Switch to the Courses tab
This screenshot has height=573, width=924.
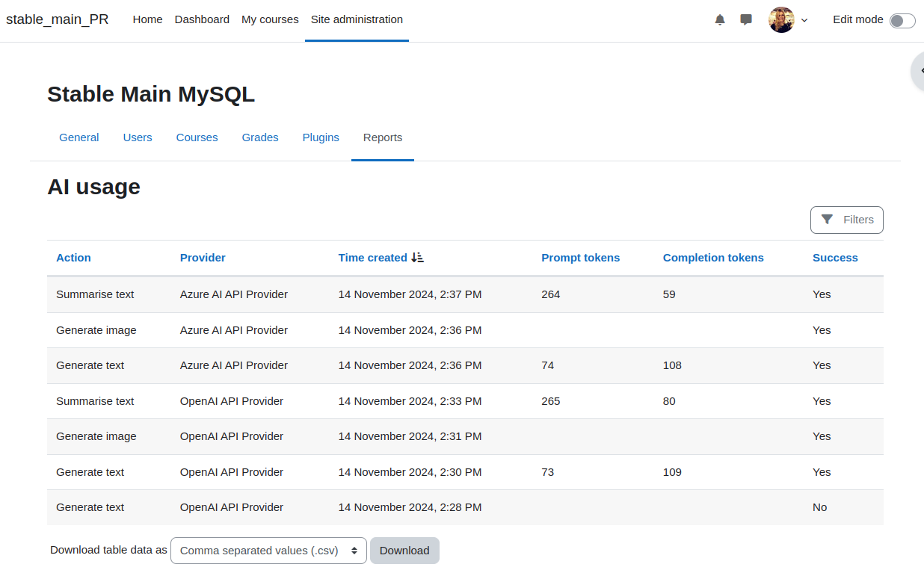coord(197,137)
